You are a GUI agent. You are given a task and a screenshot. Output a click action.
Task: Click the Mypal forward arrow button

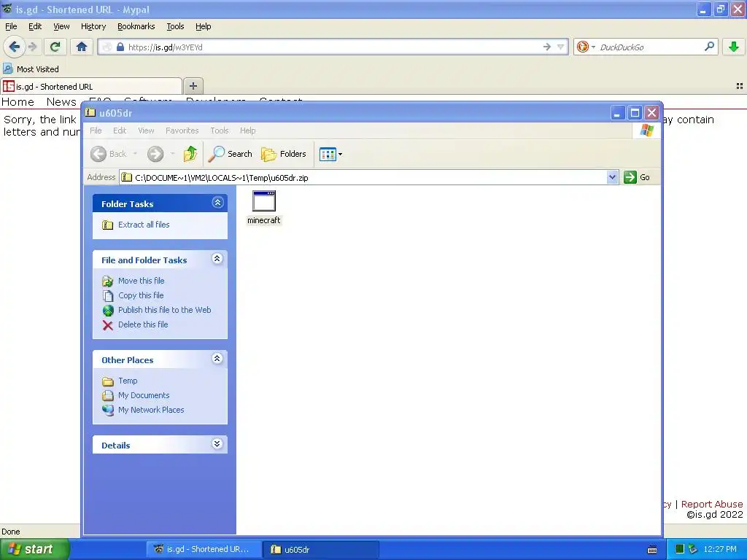32,47
